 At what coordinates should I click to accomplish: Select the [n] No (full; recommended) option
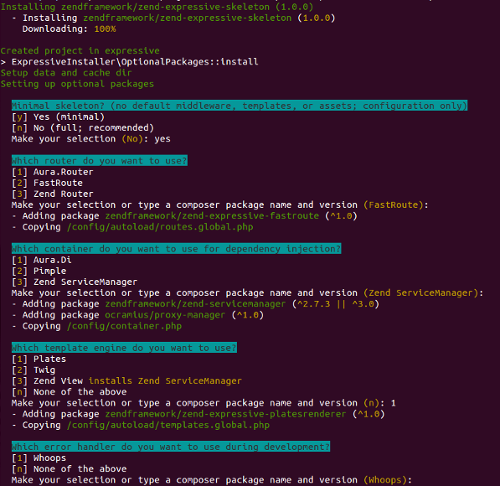pos(83,128)
